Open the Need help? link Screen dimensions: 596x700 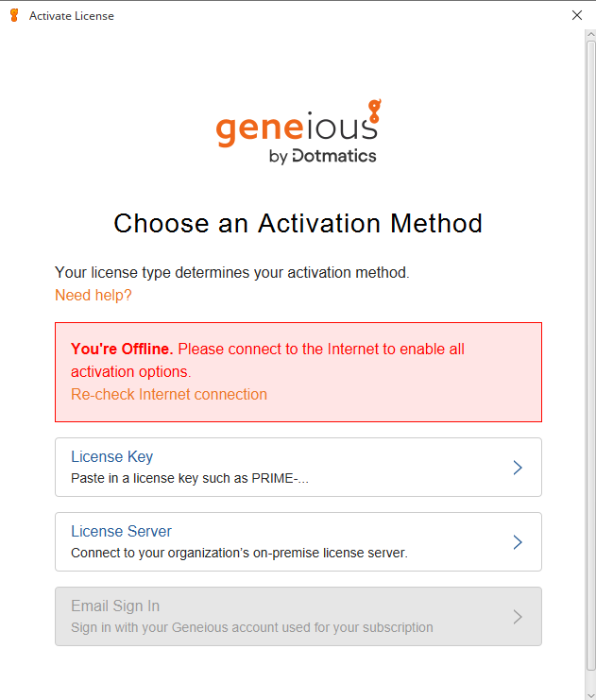[94, 296]
